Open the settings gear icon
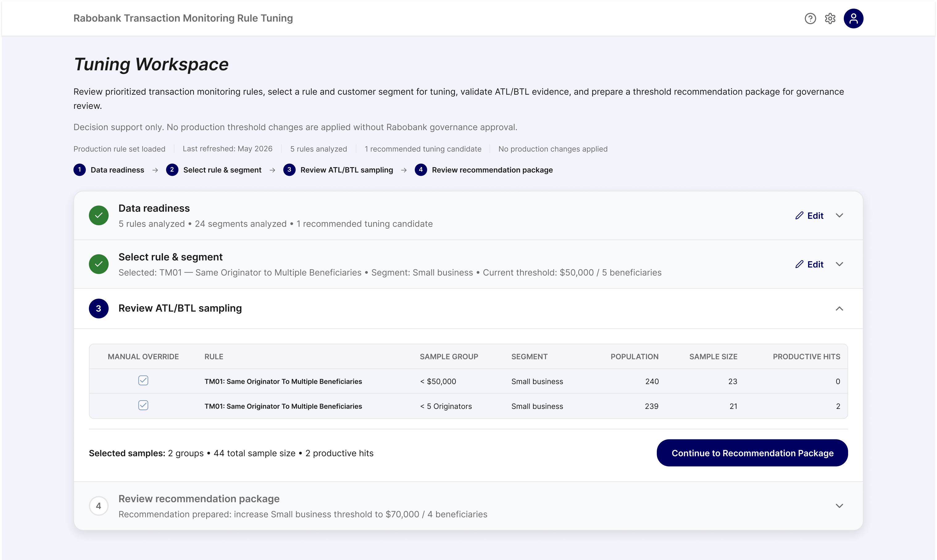The width and height of the screenshot is (937, 560). (830, 18)
